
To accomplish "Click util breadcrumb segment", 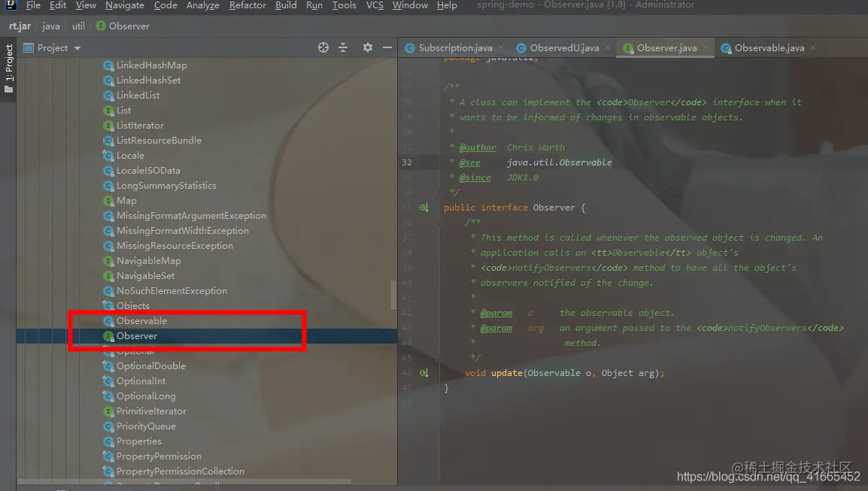I will click(78, 26).
